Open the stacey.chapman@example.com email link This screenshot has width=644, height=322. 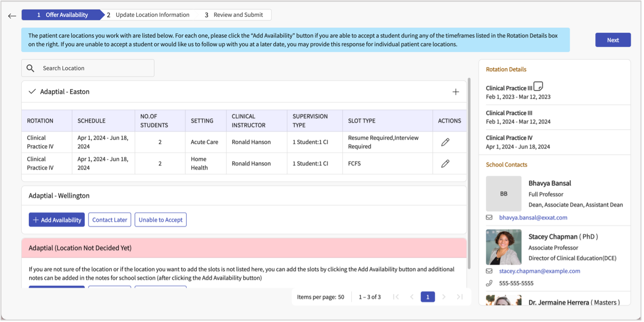click(539, 271)
